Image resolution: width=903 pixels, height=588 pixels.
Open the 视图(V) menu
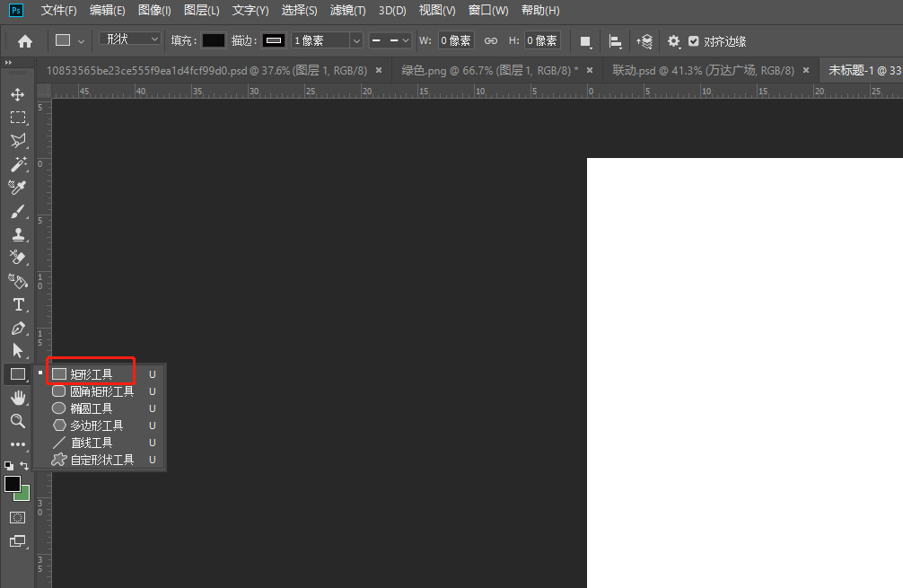pyautogui.click(x=437, y=11)
